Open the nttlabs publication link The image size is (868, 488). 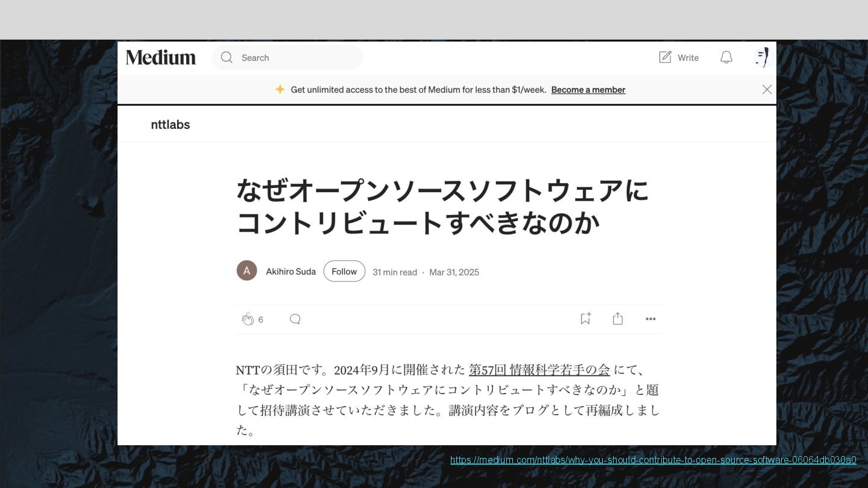click(x=171, y=125)
